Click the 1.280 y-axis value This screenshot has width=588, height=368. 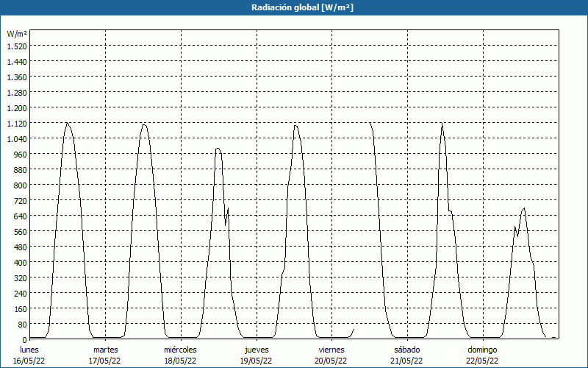click(17, 93)
